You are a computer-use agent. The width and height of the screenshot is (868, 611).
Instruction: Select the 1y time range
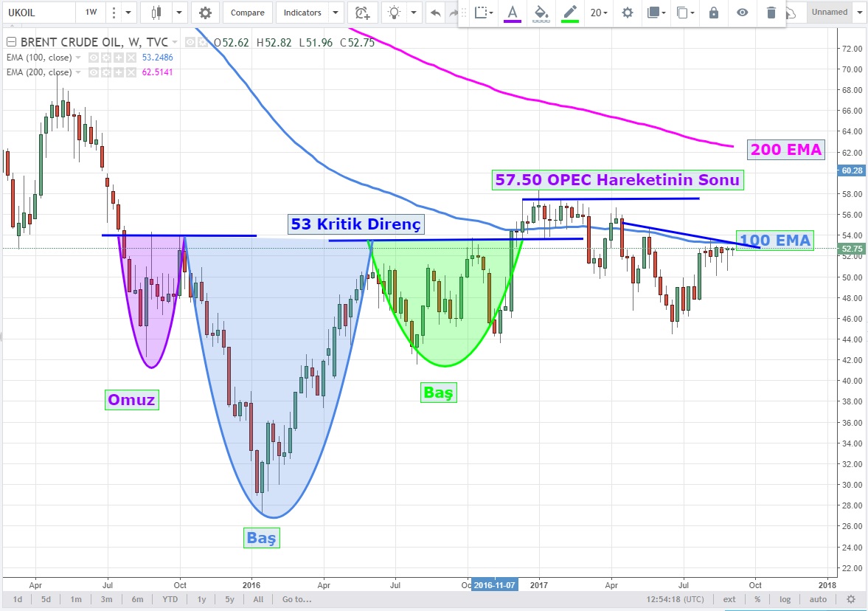tap(201, 599)
